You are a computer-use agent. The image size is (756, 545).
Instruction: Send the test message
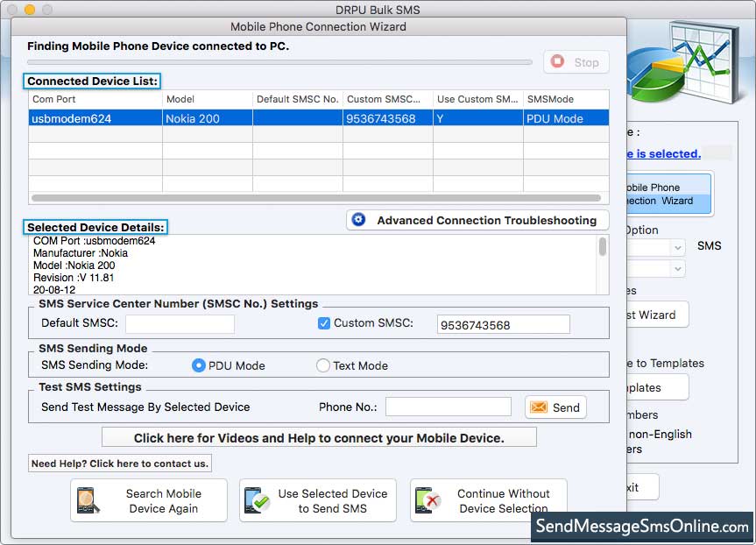pos(555,407)
